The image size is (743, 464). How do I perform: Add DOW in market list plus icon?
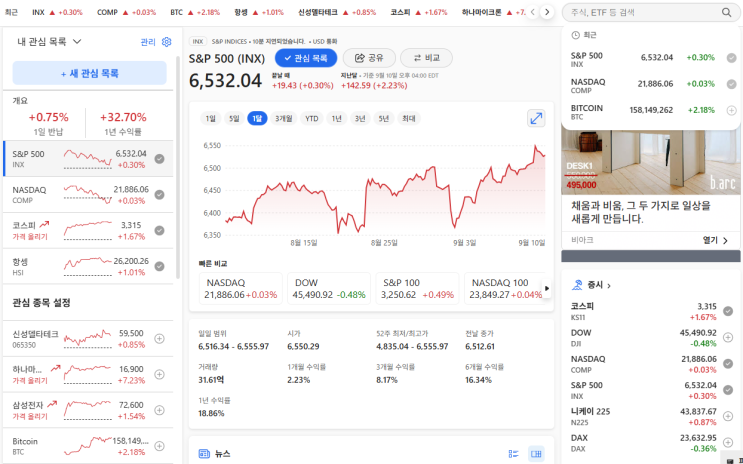click(x=728, y=337)
